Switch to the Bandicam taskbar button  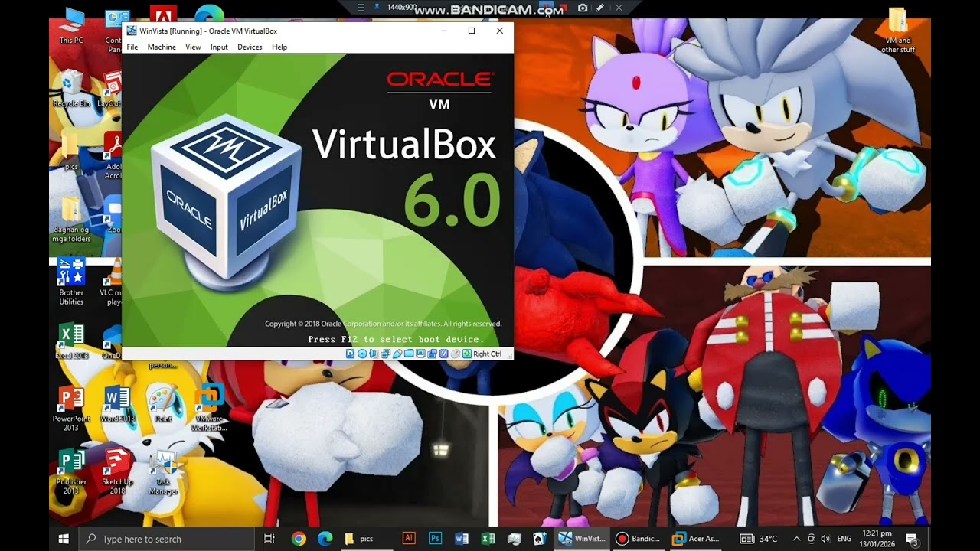click(639, 539)
